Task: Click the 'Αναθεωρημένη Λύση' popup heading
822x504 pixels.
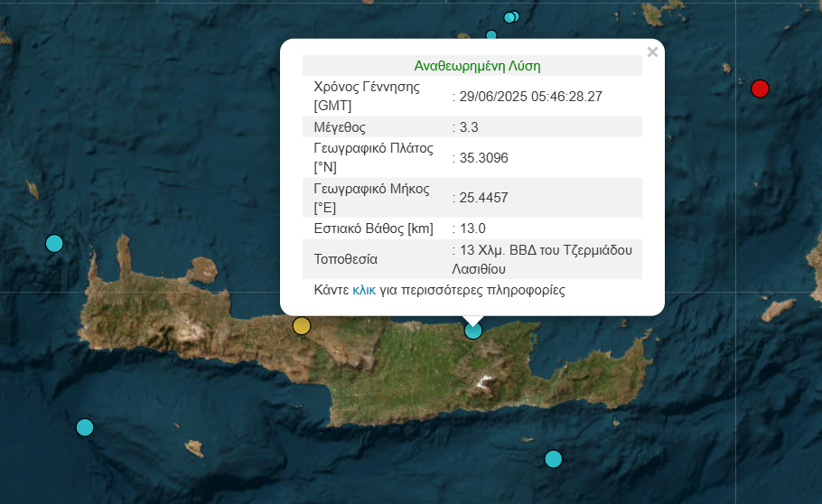Action: tap(477, 66)
